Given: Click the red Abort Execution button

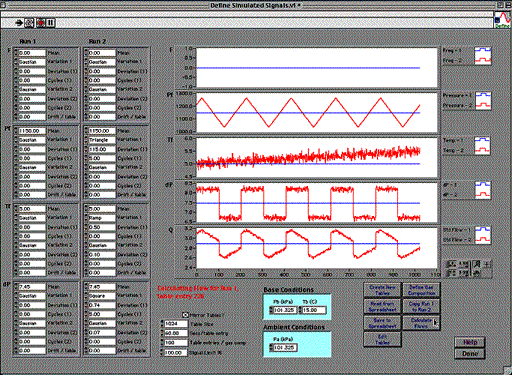Looking at the screenshot, I should pos(41,23).
